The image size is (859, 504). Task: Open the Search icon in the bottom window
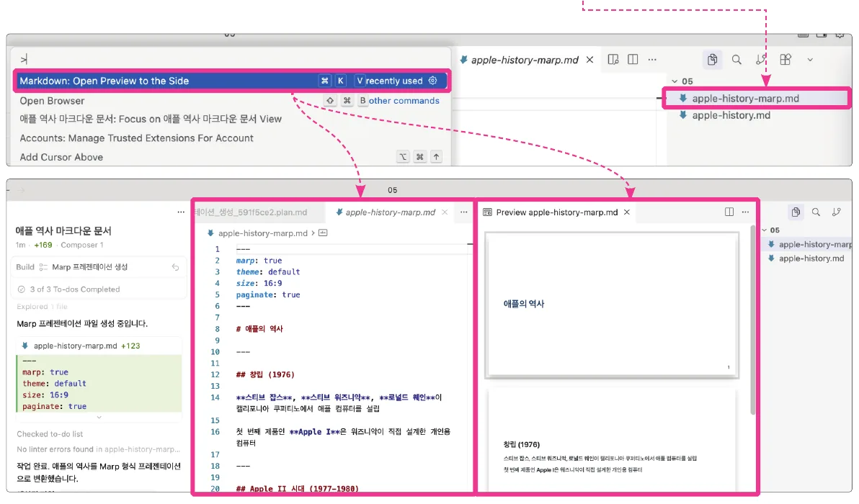(x=816, y=212)
